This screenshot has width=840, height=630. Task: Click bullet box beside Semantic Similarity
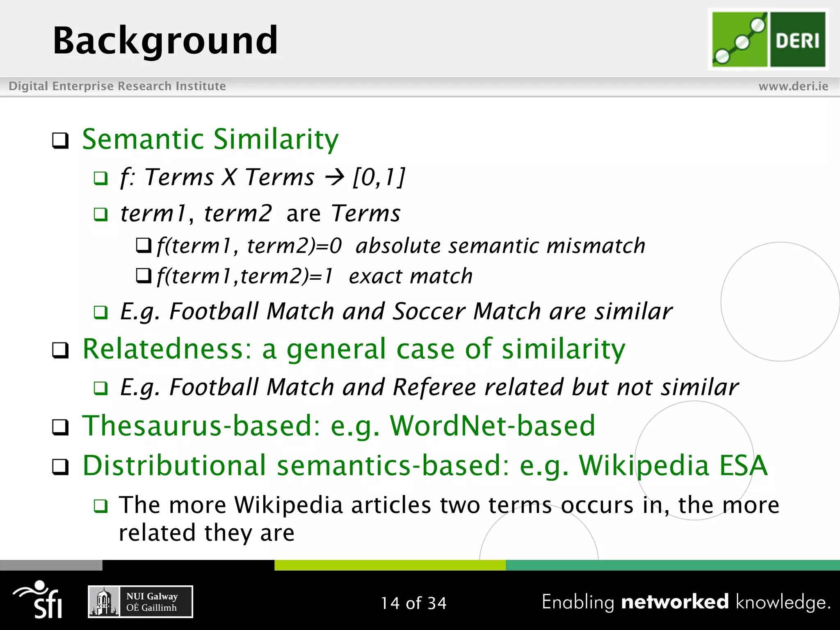(x=60, y=141)
